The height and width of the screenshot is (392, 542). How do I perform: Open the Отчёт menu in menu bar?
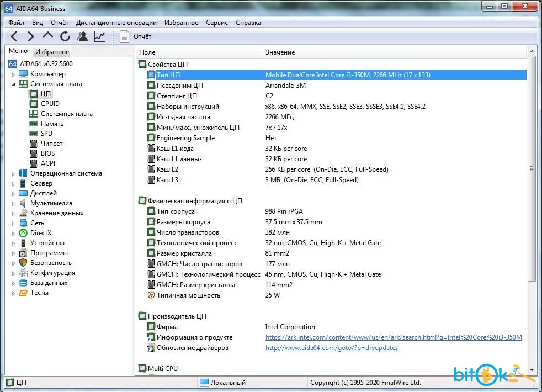click(x=60, y=23)
